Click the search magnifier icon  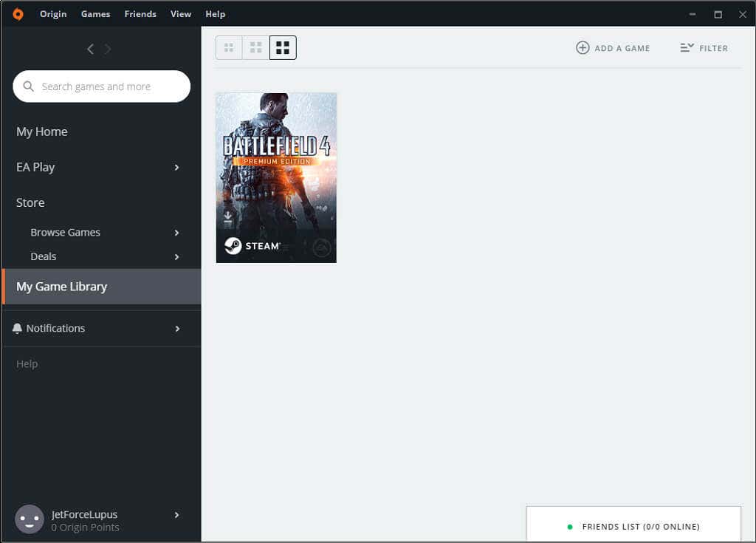click(x=28, y=86)
